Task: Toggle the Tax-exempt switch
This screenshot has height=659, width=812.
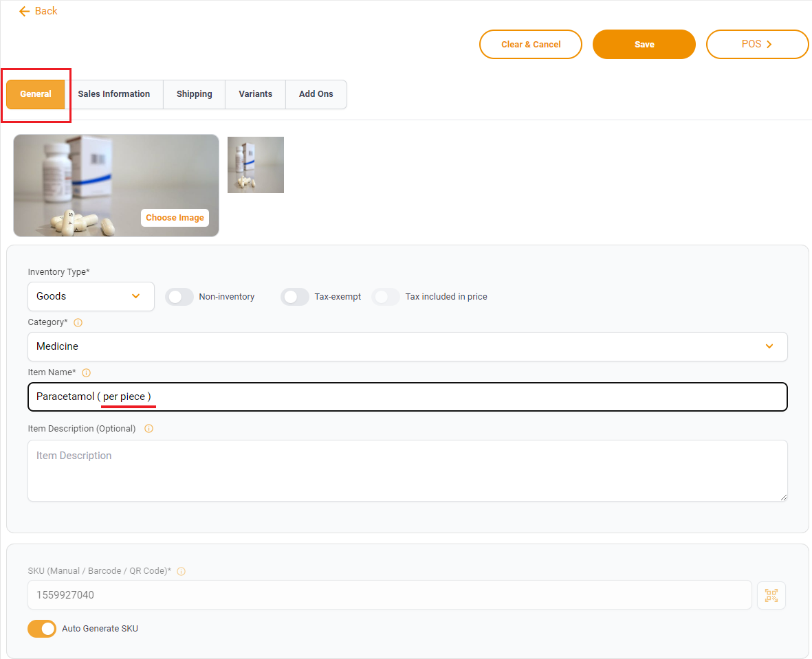Action: click(x=295, y=297)
